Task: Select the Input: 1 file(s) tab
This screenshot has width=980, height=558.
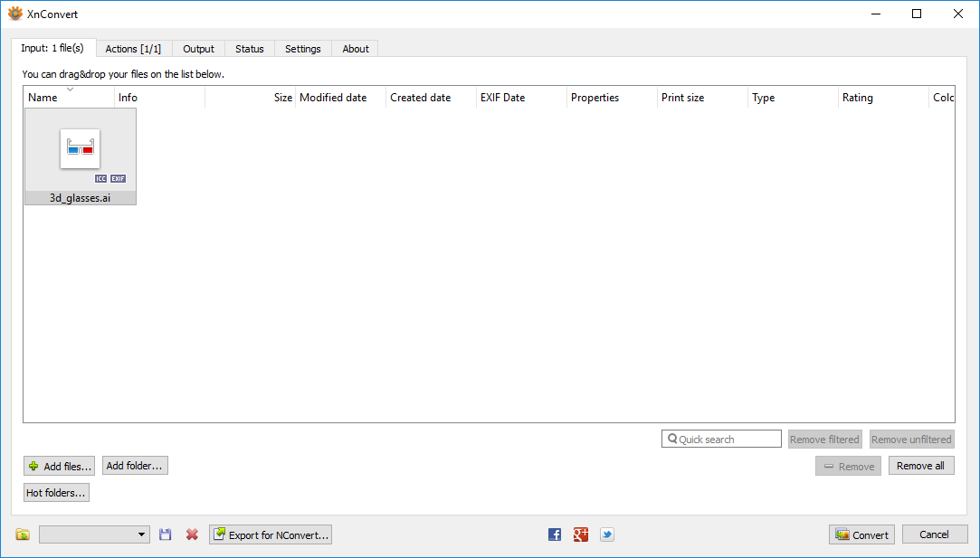Action: (x=53, y=48)
